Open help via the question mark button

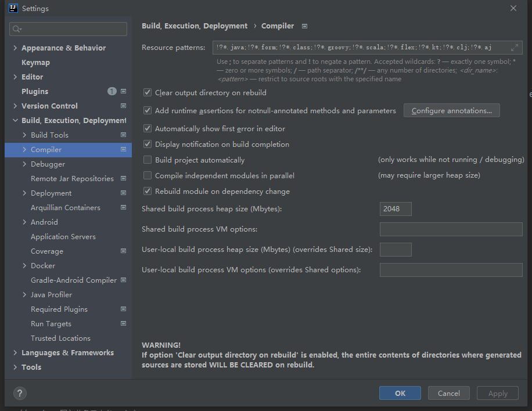click(20, 394)
